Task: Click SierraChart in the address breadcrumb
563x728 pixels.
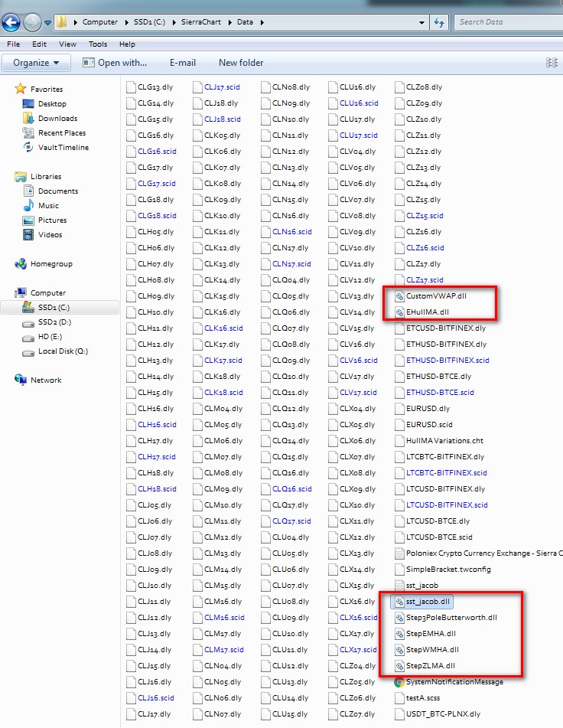Action: tap(201, 22)
